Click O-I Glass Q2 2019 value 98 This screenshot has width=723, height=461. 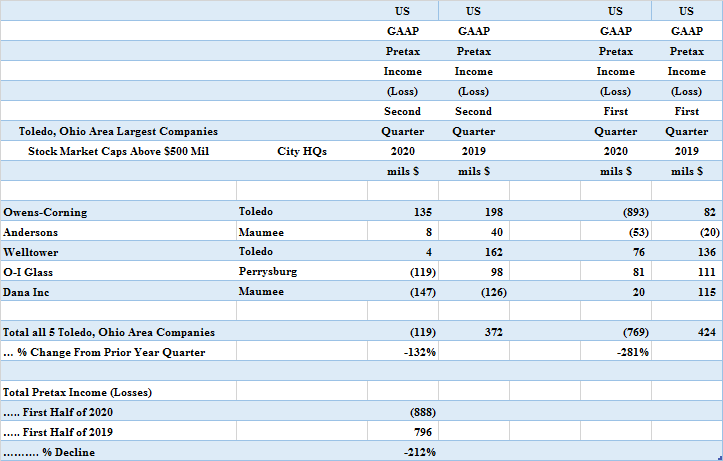497,272
